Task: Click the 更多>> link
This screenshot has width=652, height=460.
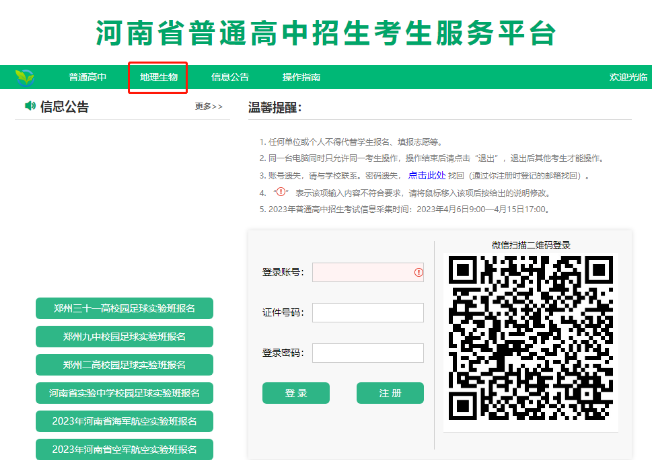Action: click(x=208, y=106)
